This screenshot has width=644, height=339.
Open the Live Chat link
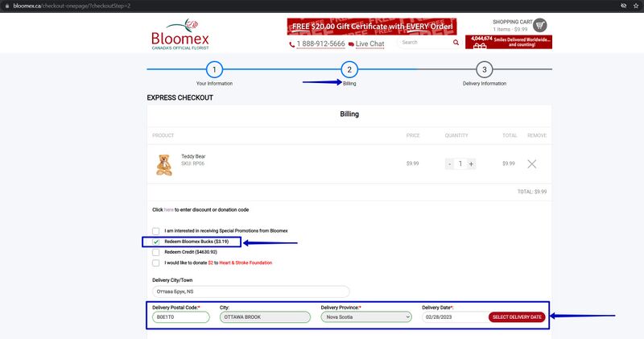click(x=369, y=44)
